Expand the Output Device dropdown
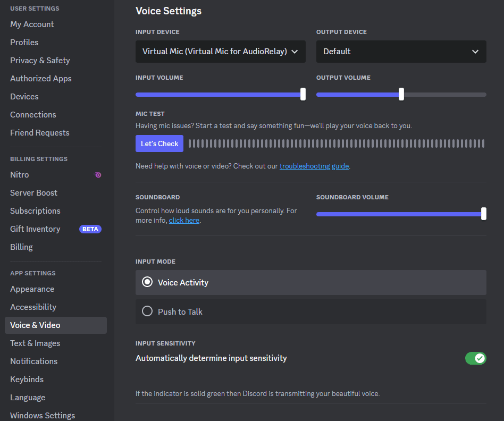Viewport: 504px width, 421px height. 401,52
